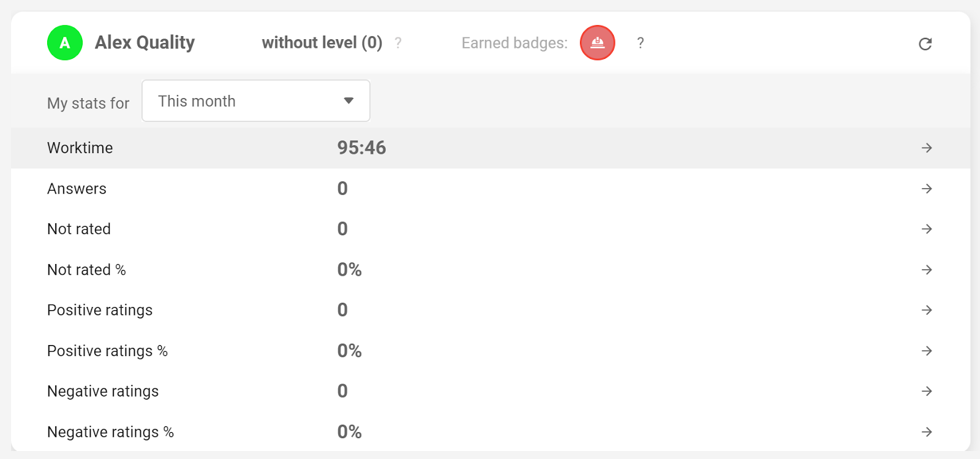The image size is (980, 459).
Task: Click the arrow in the Answers row
Action: [x=927, y=189]
